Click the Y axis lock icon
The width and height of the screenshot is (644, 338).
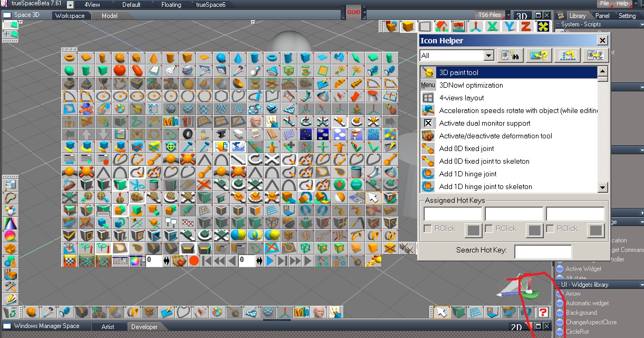pyautogui.click(x=510, y=26)
